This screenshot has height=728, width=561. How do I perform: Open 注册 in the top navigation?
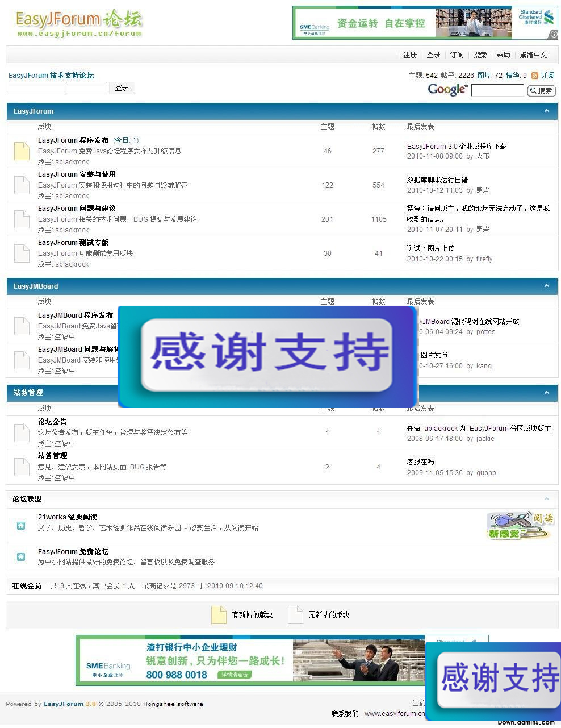pos(410,55)
